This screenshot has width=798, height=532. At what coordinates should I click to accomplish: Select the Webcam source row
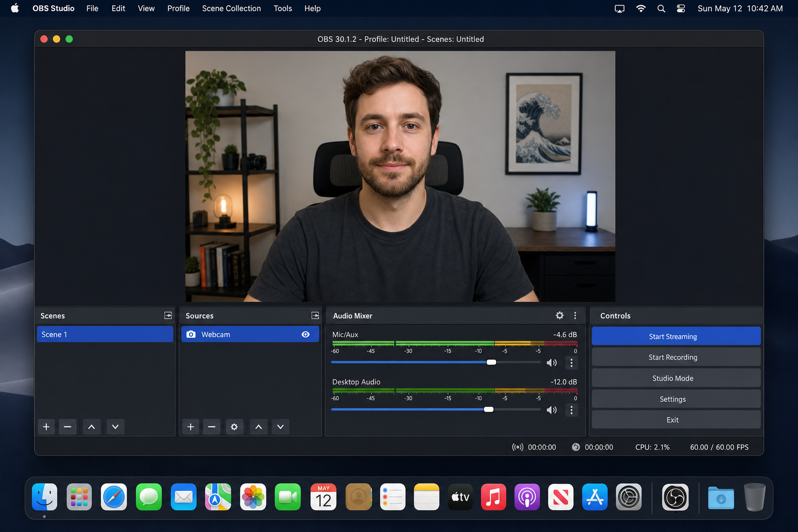click(x=250, y=334)
